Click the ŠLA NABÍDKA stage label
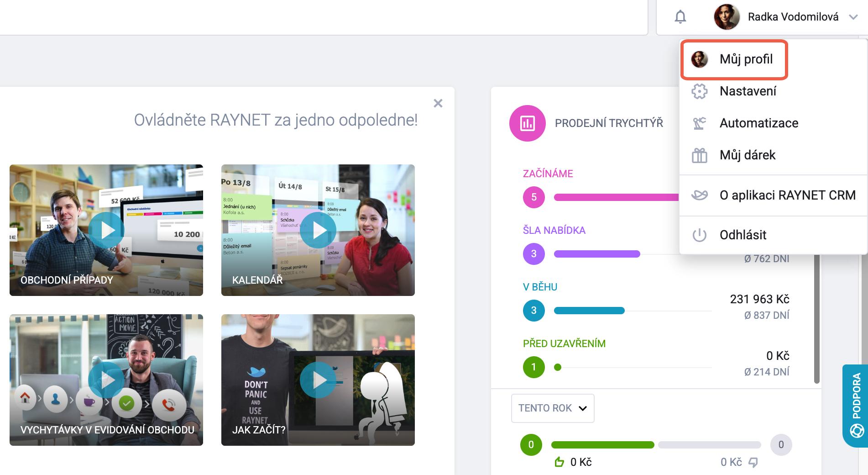The image size is (868, 475). pyautogui.click(x=554, y=230)
